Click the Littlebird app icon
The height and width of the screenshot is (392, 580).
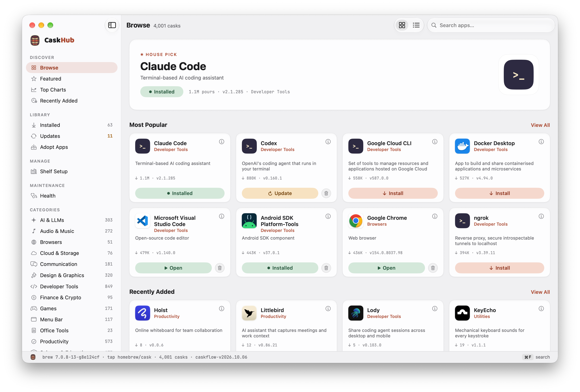tap(249, 313)
